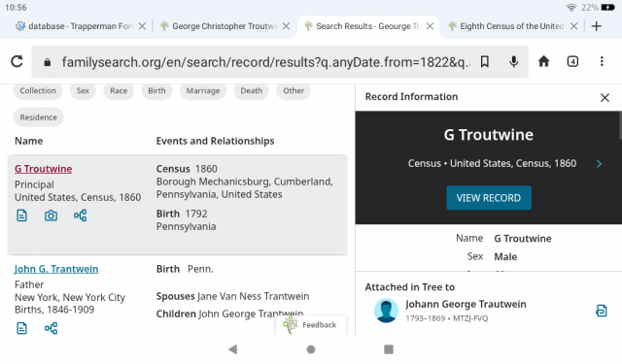Viewport: 622px width, 364px height.
Task: Click the site lock security icon
Action: coord(48,62)
